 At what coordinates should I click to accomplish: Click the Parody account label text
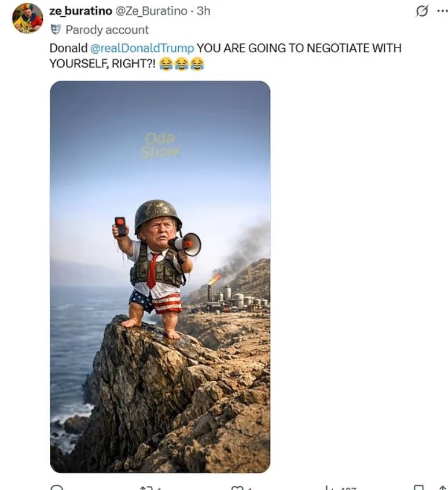(107, 30)
